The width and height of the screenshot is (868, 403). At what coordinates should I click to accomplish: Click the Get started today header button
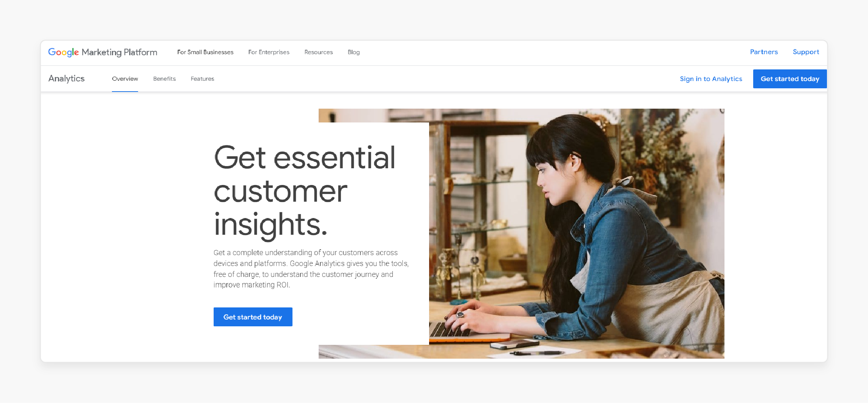[x=789, y=78]
